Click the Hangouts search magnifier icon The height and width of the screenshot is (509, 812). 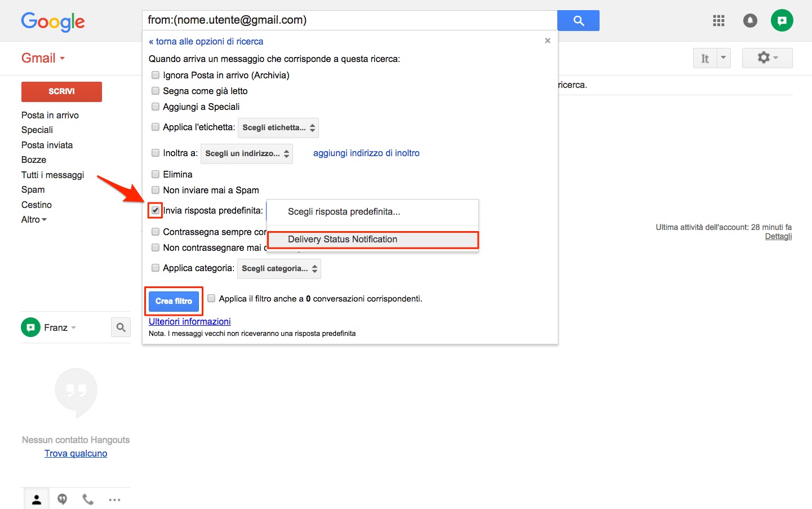pyautogui.click(x=121, y=327)
